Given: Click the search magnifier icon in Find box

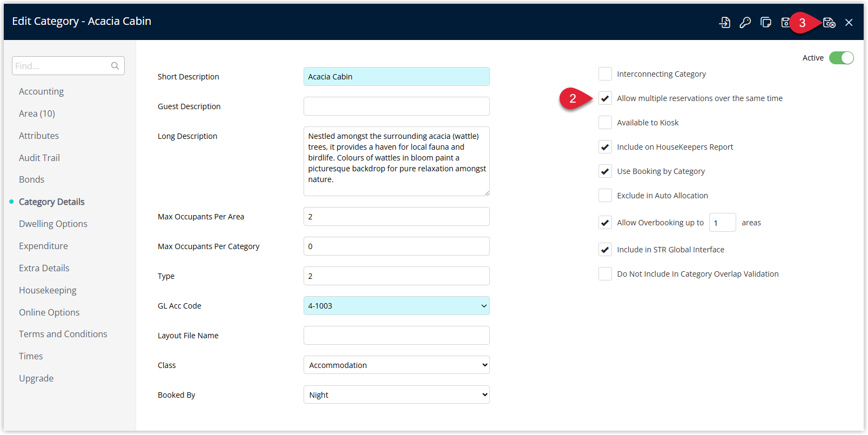Looking at the screenshot, I should point(115,66).
